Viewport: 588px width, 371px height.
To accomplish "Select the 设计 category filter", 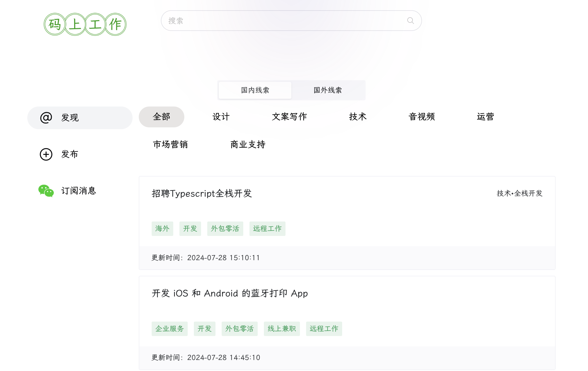I will tap(221, 117).
